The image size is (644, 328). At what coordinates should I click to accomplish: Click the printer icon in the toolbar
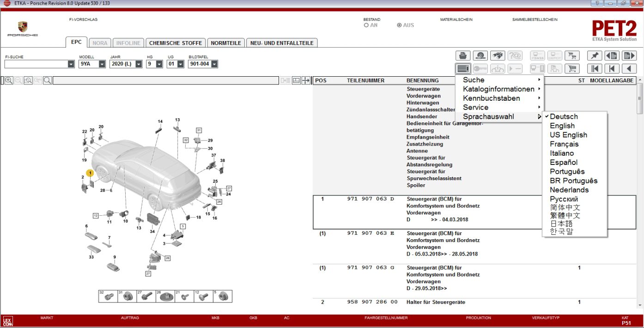coord(463,56)
